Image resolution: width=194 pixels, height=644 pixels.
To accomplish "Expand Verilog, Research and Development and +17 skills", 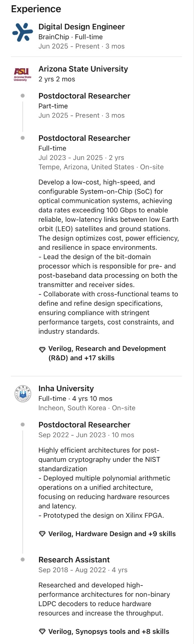I will (107, 353).
